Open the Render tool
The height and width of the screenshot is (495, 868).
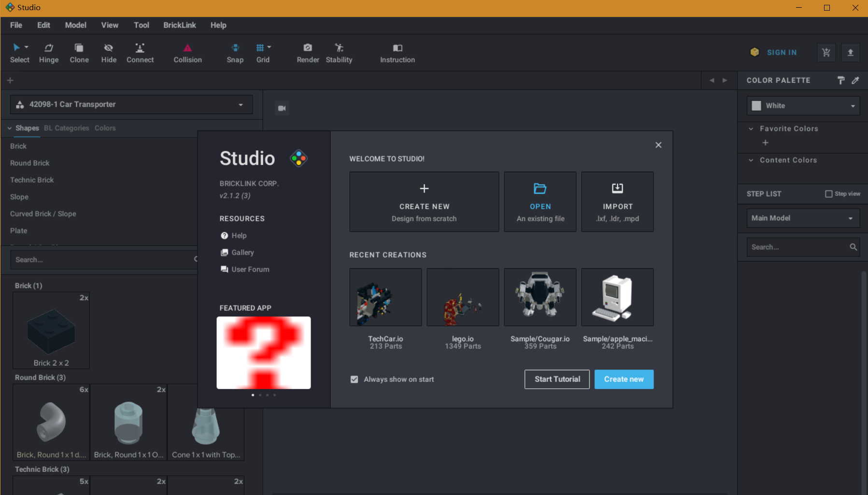pos(308,53)
